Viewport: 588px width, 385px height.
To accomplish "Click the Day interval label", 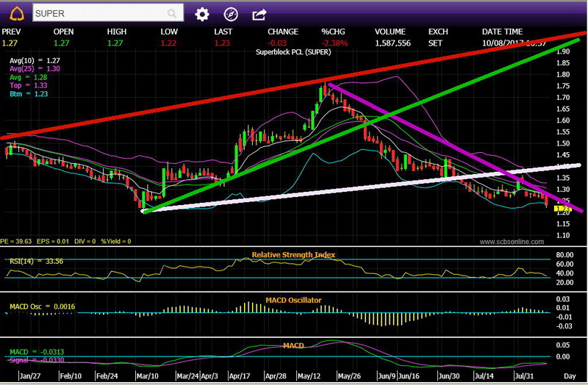I will 569,375.
